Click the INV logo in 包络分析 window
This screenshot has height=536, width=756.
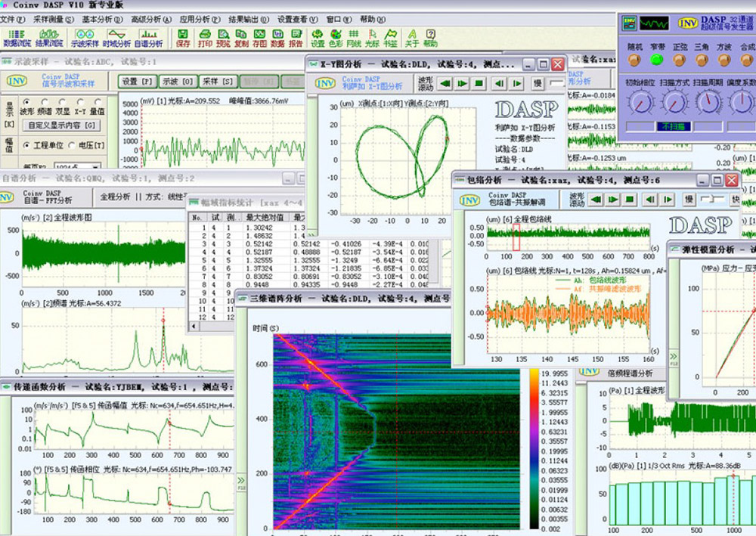click(x=469, y=200)
